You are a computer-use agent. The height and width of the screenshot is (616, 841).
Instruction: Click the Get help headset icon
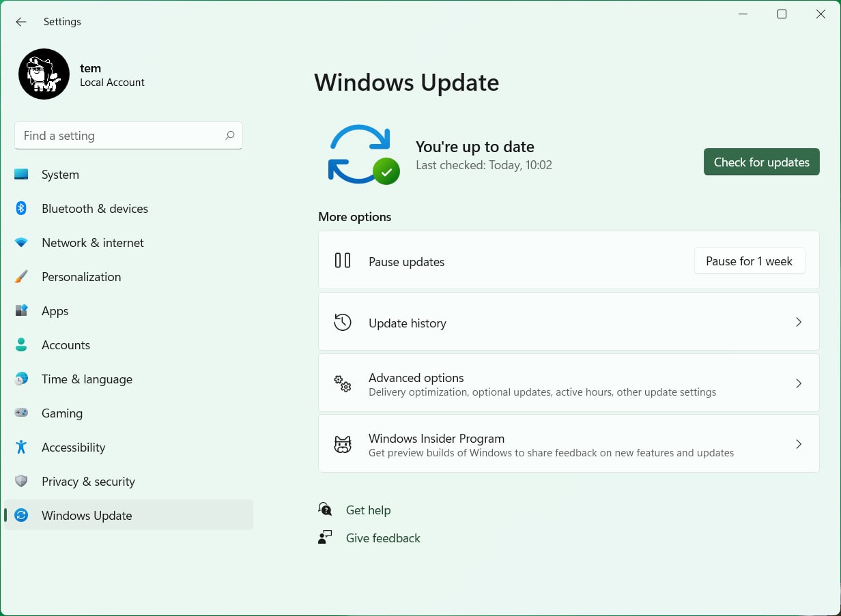(x=326, y=509)
